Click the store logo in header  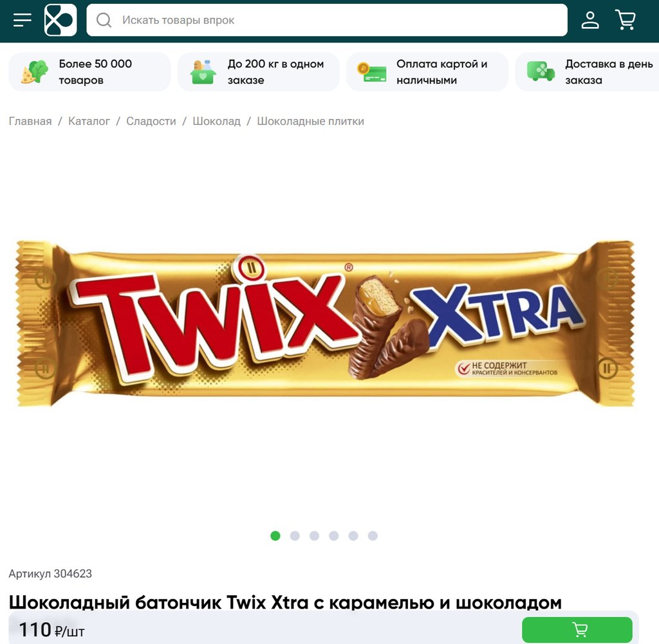pyautogui.click(x=60, y=20)
